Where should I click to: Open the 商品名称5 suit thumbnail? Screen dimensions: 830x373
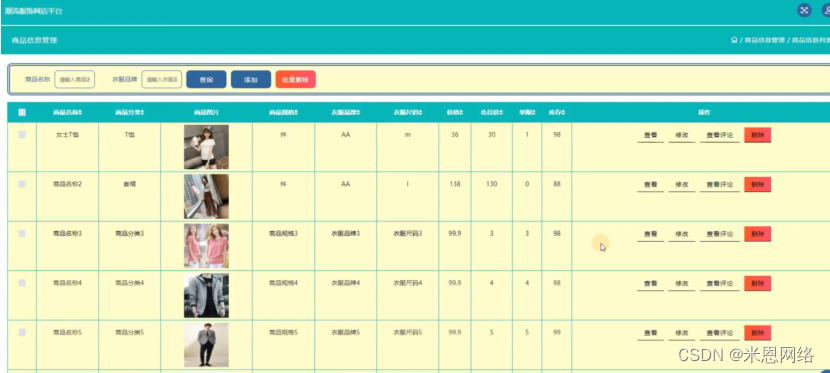pyautogui.click(x=206, y=345)
